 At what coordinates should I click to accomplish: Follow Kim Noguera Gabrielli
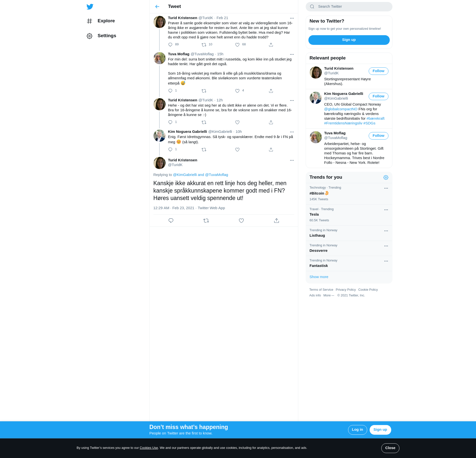click(x=378, y=96)
